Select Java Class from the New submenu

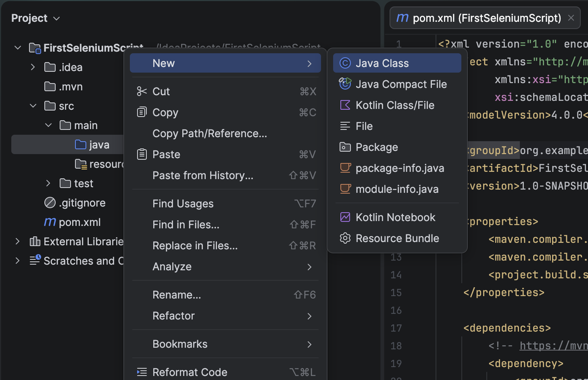click(x=382, y=63)
